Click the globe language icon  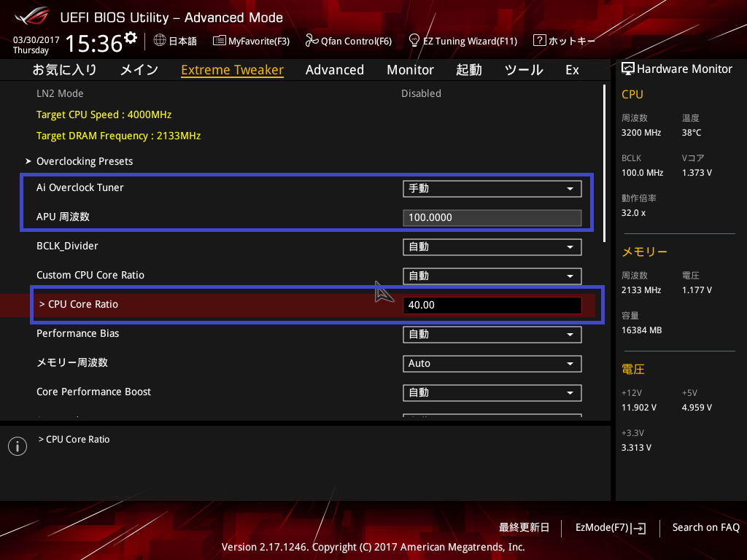tap(160, 41)
